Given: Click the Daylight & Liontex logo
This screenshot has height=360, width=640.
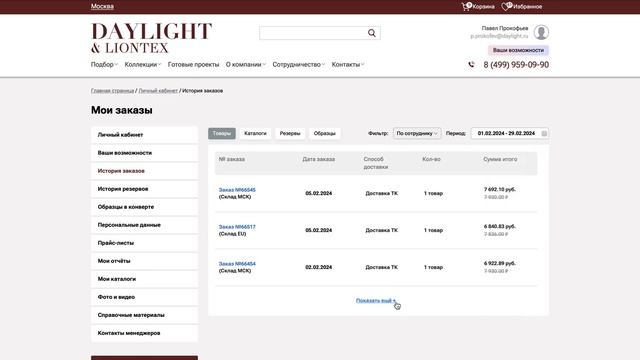Looking at the screenshot, I should pos(151,38).
